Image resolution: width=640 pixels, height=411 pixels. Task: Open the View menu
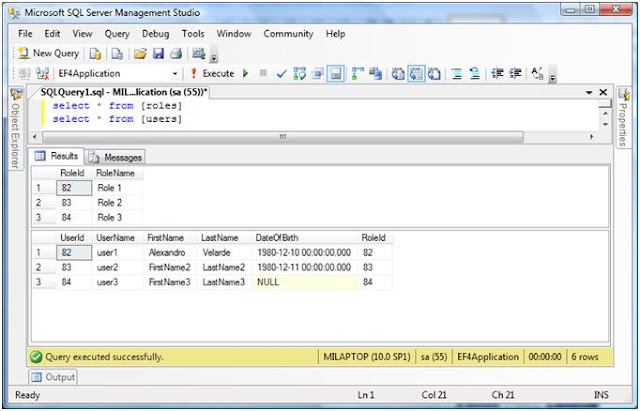tap(82, 33)
